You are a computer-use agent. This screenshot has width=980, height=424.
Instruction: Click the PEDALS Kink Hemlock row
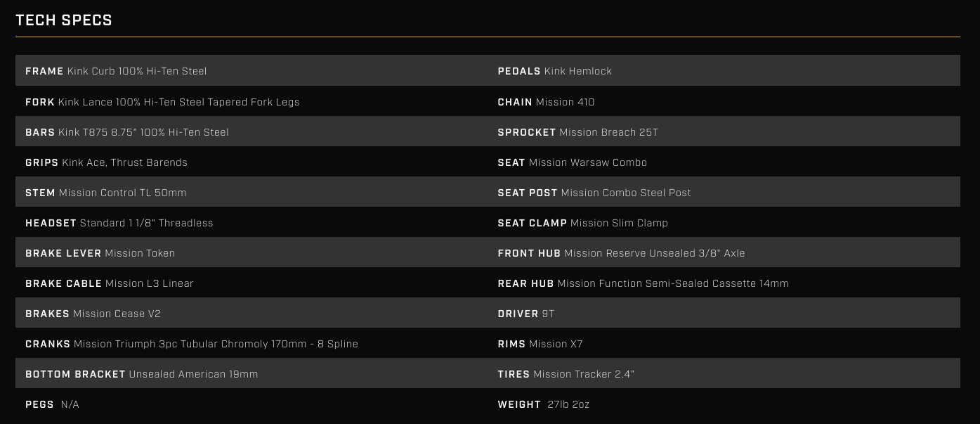pos(555,71)
